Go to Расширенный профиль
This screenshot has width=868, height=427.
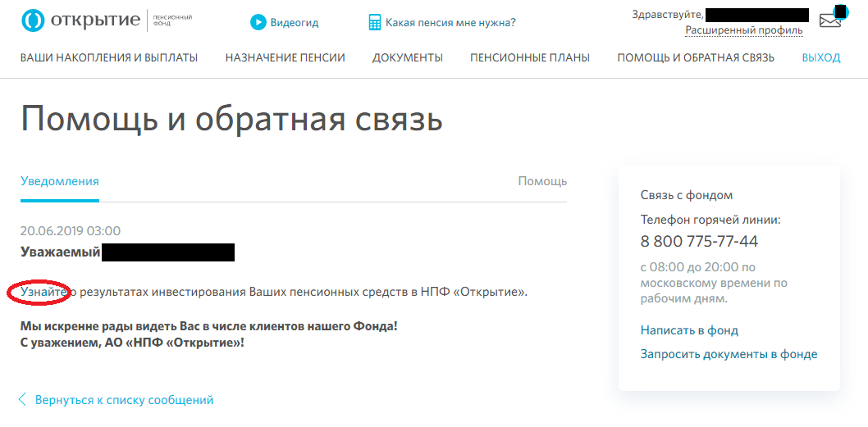coord(744,31)
